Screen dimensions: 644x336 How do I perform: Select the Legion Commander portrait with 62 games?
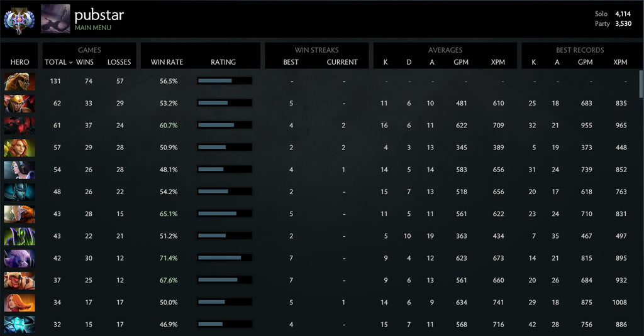point(19,103)
